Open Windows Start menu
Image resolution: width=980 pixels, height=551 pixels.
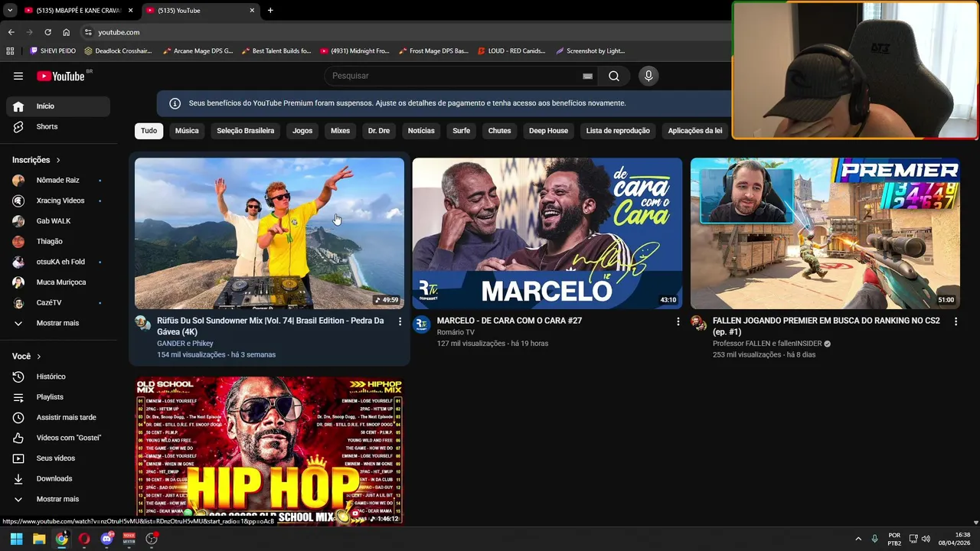click(16, 539)
